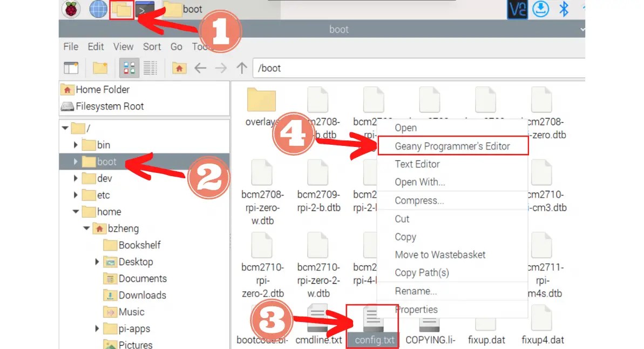644x349 pixels.
Task: Open the updates download tray icon
Action: tap(540, 9)
